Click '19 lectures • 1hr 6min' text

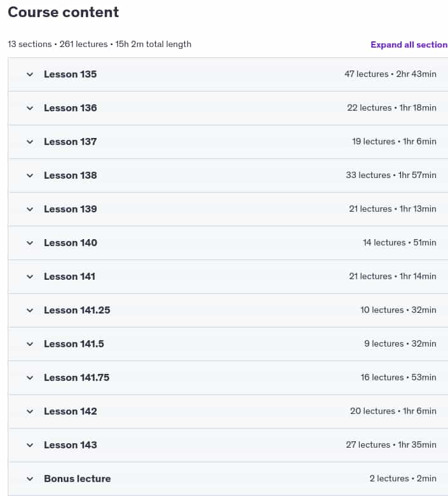394,141
